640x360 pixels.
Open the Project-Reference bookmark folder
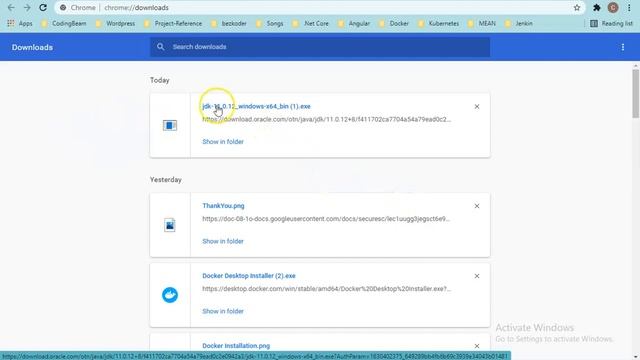click(x=173, y=24)
